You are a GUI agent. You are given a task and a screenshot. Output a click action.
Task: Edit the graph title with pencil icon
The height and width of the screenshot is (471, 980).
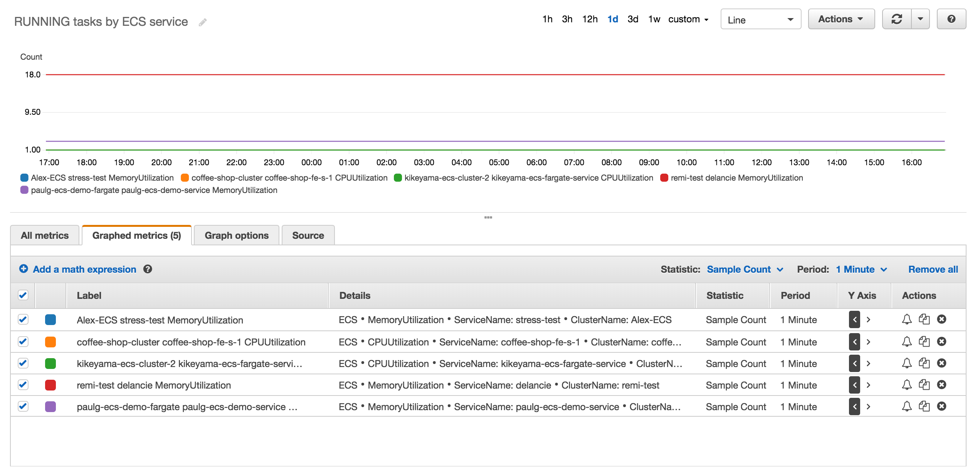click(202, 22)
